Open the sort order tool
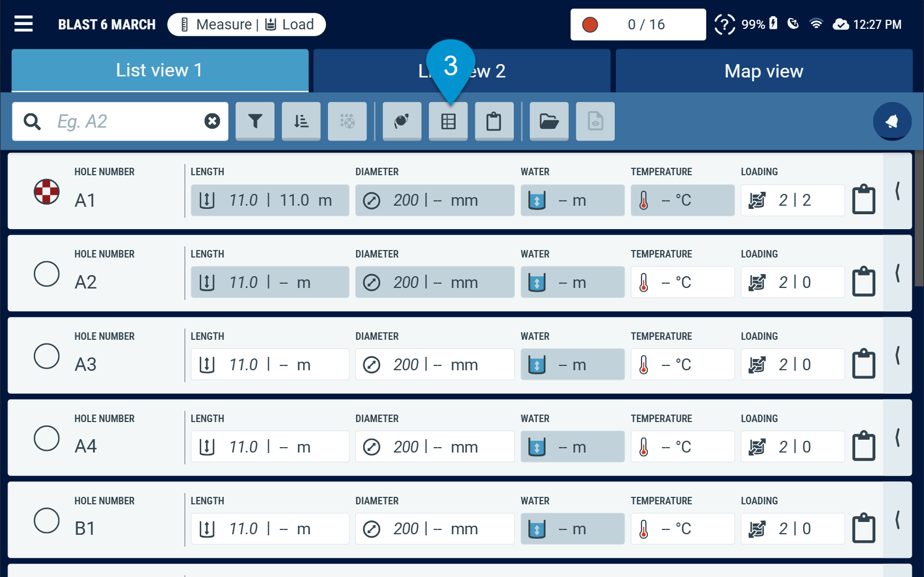Viewport: 924px width, 577px height. coord(301,121)
